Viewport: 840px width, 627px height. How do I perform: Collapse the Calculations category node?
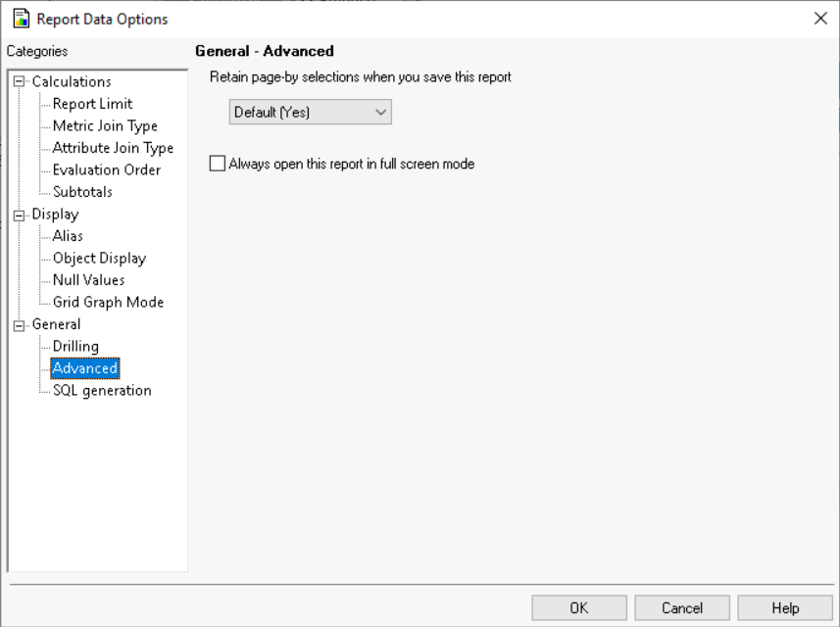click(19, 82)
